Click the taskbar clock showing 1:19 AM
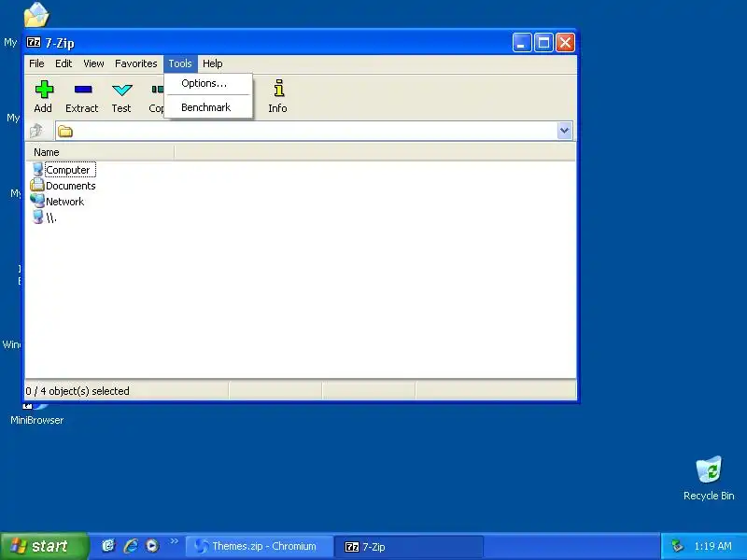This screenshot has width=747, height=560. (x=712, y=546)
